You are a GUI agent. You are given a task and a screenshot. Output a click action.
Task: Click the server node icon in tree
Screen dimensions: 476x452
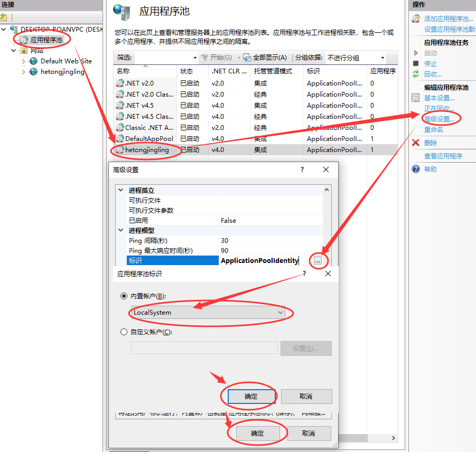(x=14, y=29)
